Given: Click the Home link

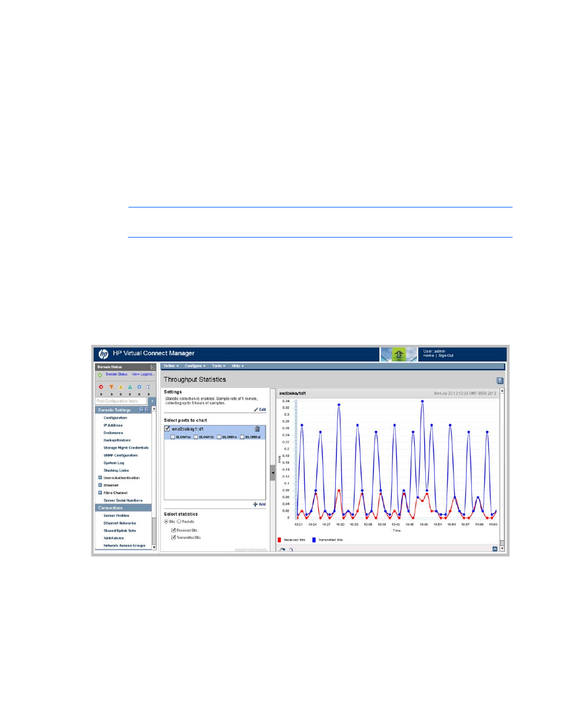Looking at the screenshot, I should [x=428, y=356].
